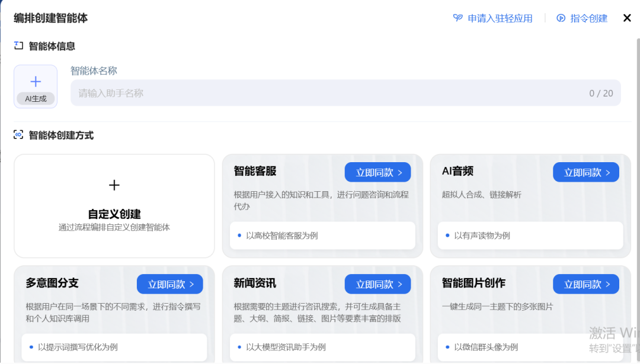Viewport: 640px width, 364px height.
Task: Select the 以高校智能客服为例 example
Action: (322, 235)
